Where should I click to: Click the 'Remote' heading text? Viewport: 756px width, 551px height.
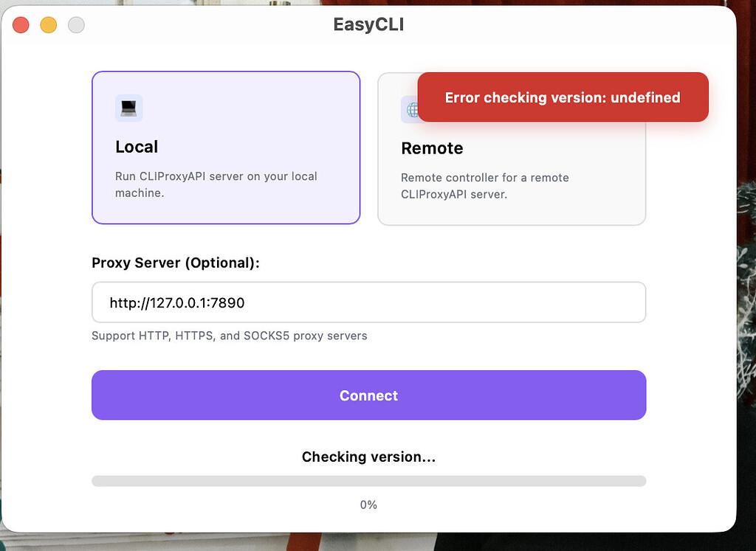click(x=432, y=148)
